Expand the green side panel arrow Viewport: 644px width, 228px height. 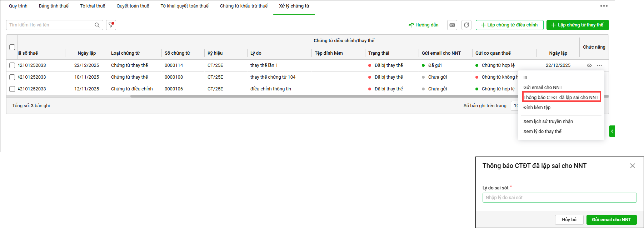(611, 131)
